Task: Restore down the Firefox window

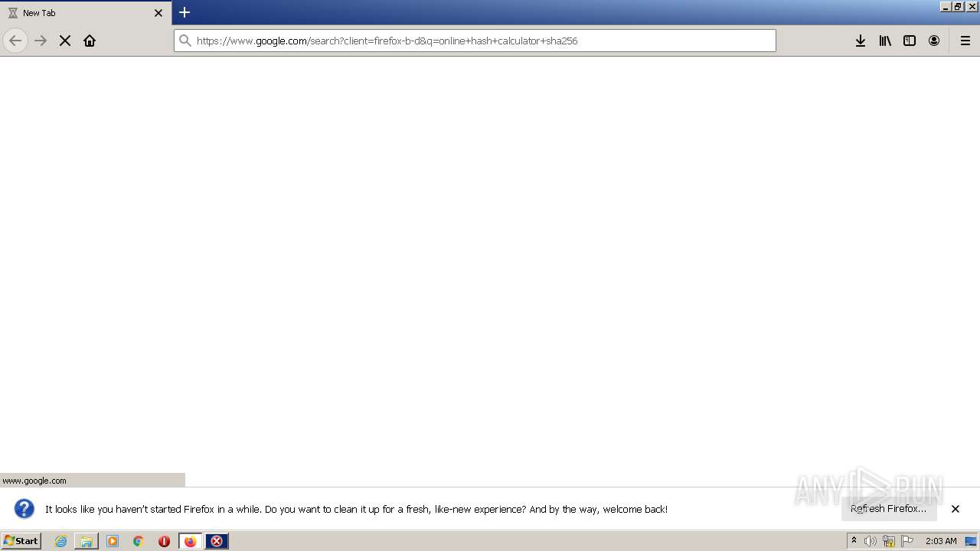Action: click(x=957, y=6)
